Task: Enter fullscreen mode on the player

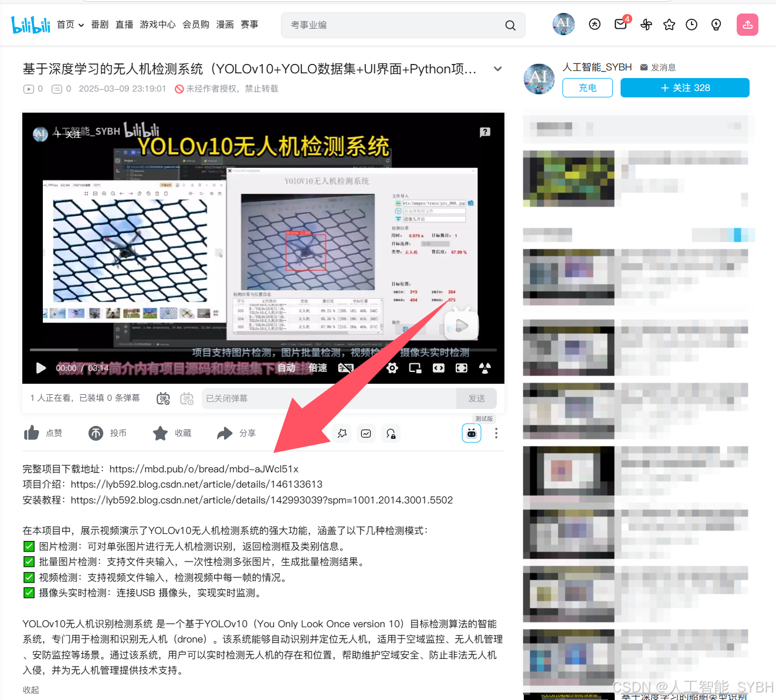Action: click(462, 368)
